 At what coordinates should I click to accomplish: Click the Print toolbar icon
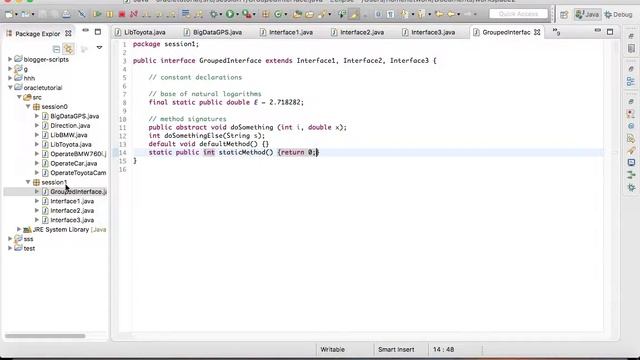coord(66,14)
